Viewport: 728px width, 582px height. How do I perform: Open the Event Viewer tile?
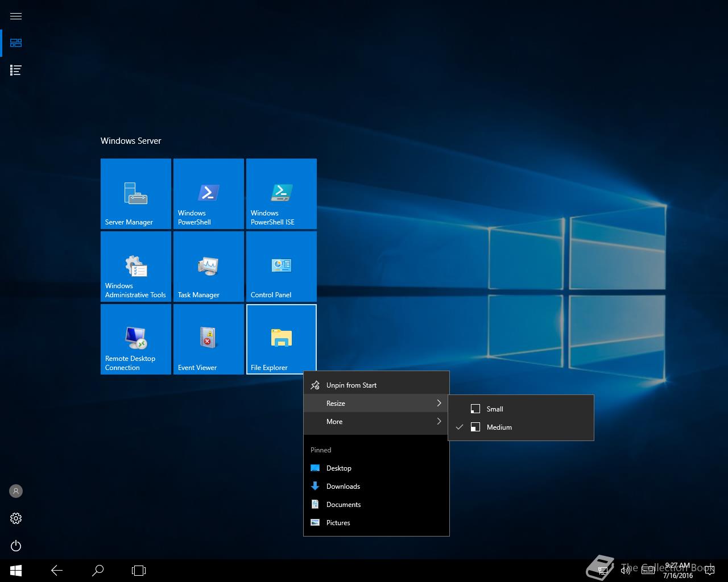click(209, 339)
